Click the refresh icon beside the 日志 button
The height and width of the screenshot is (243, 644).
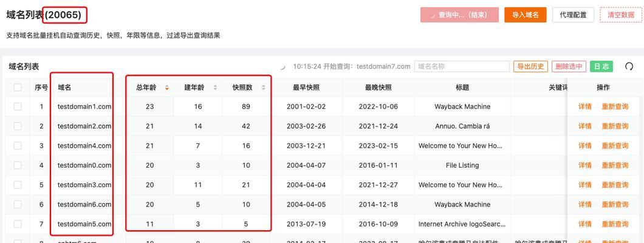[x=629, y=66]
